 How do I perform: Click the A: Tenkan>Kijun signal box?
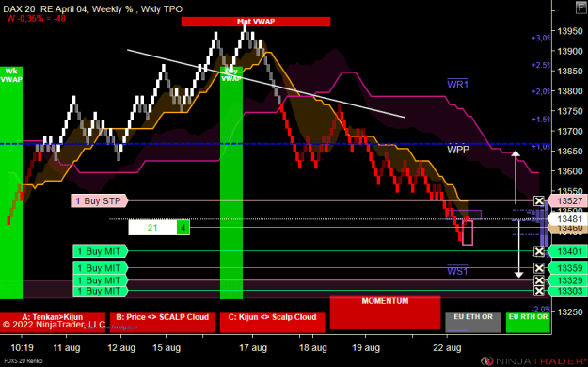[x=53, y=323]
